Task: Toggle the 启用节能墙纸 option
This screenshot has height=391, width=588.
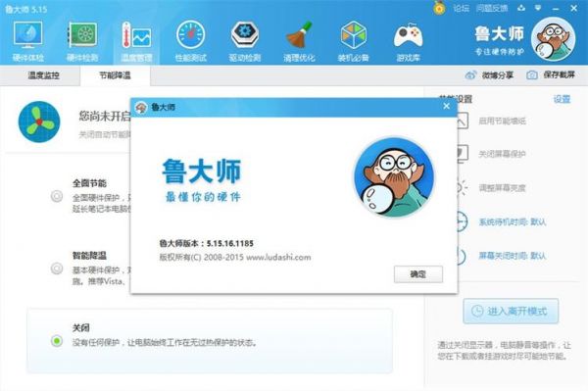Action: tap(503, 121)
